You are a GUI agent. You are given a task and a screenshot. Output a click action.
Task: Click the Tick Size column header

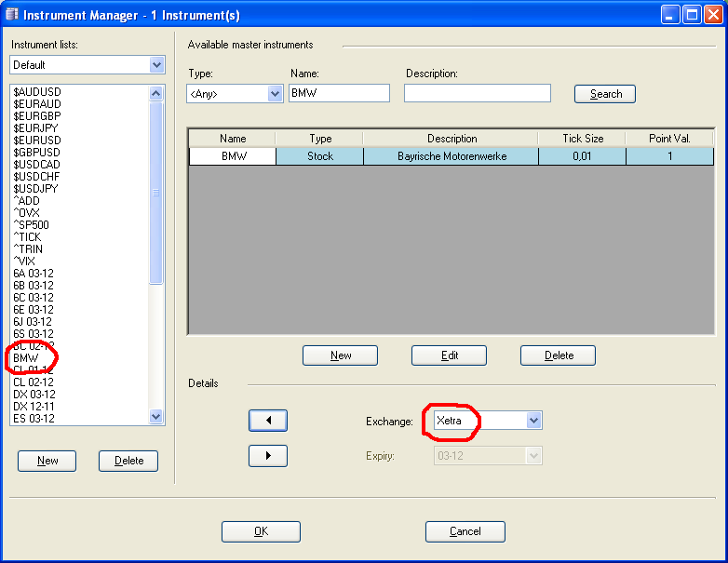[582, 139]
